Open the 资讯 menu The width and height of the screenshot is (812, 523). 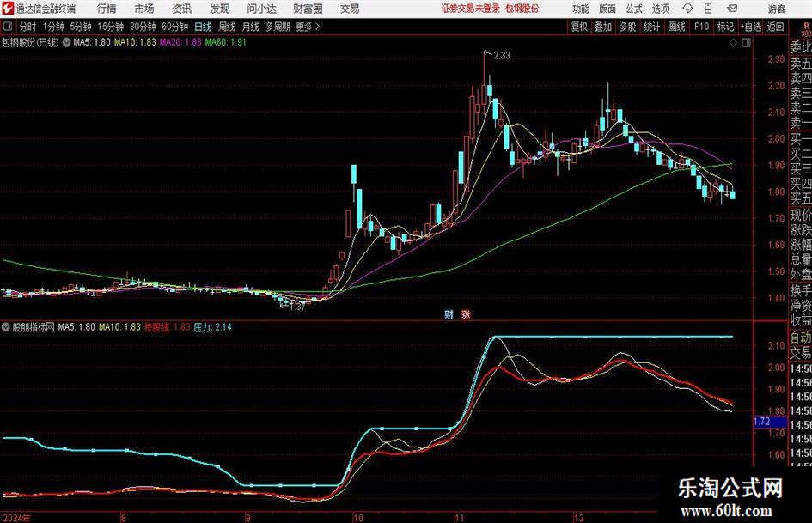coord(182,9)
